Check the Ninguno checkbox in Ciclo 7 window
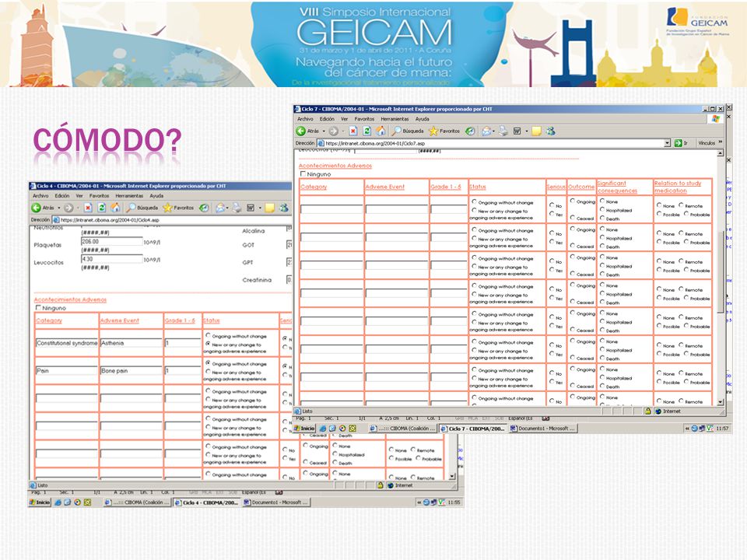This screenshot has width=747, height=560. [x=303, y=173]
